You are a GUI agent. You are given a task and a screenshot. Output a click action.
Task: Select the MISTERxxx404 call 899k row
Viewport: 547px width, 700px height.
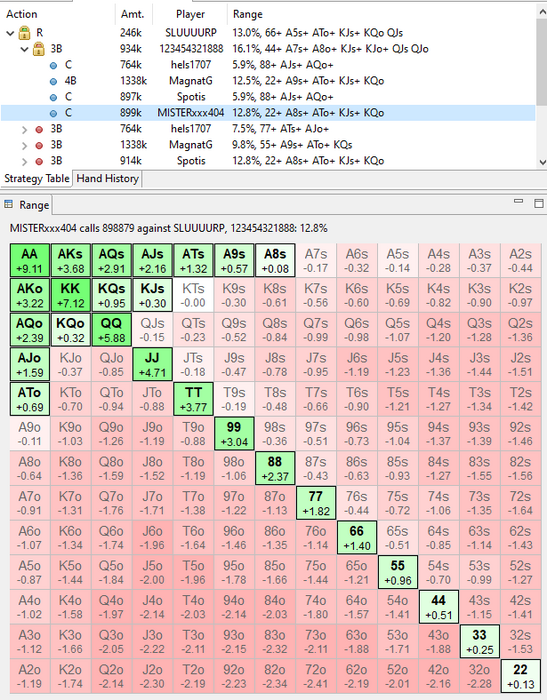[268, 113]
